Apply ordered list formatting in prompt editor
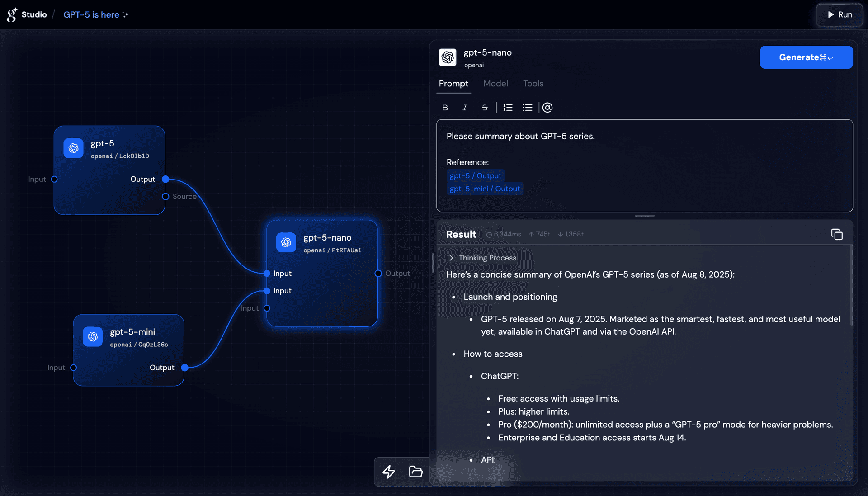This screenshot has height=496, width=868. click(507, 108)
